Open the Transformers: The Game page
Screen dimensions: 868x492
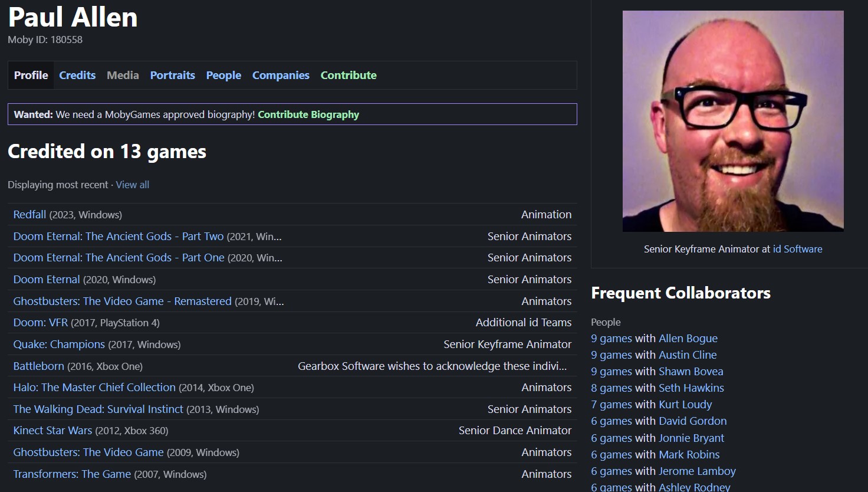click(x=72, y=474)
